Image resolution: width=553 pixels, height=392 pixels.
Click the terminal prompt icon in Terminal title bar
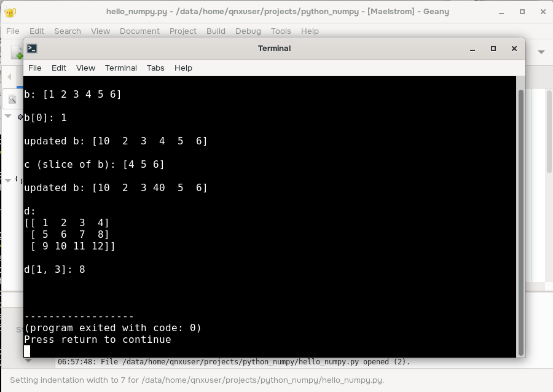click(32, 49)
